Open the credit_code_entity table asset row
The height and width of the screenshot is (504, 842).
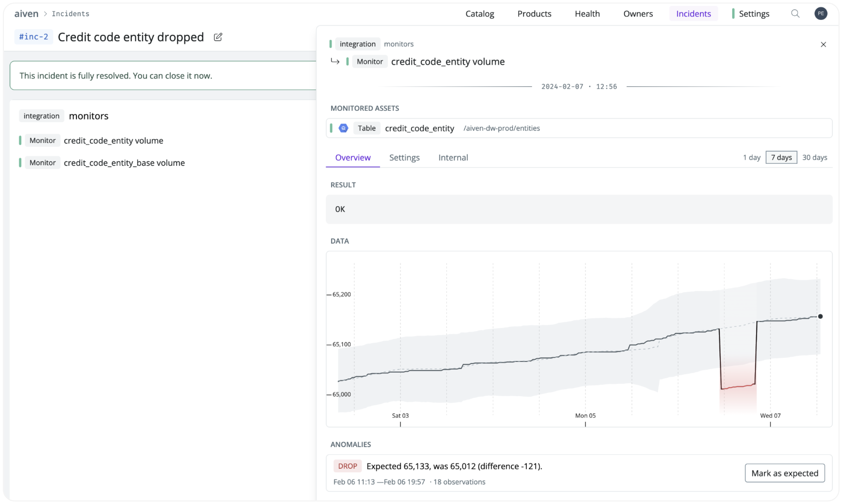tap(419, 128)
